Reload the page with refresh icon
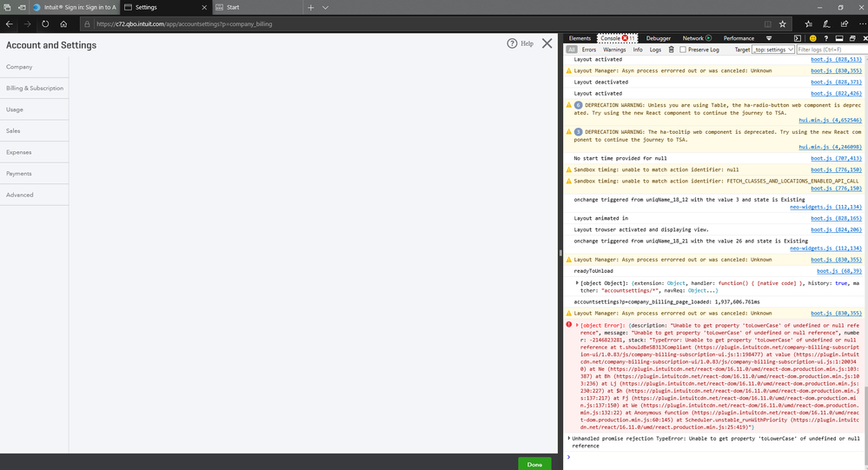This screenshot has width=868, height=470. (45, 23)
